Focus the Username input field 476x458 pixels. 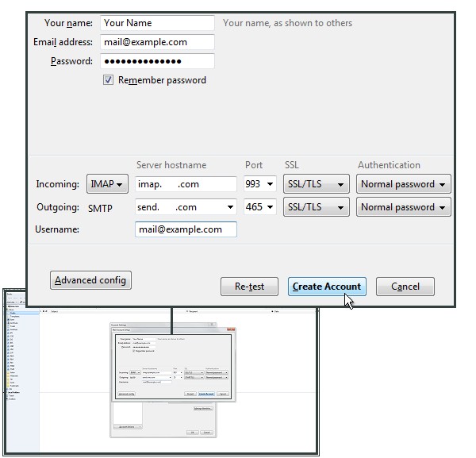click(x=186, y=229)
